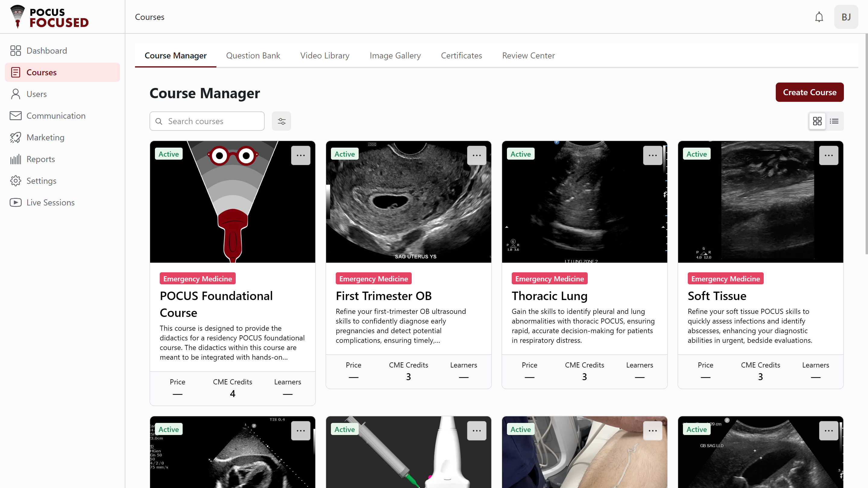Screen dimensions: 868x488
Task: Open Live Sessions in sidebar
Action: click(x=62, y=202)
